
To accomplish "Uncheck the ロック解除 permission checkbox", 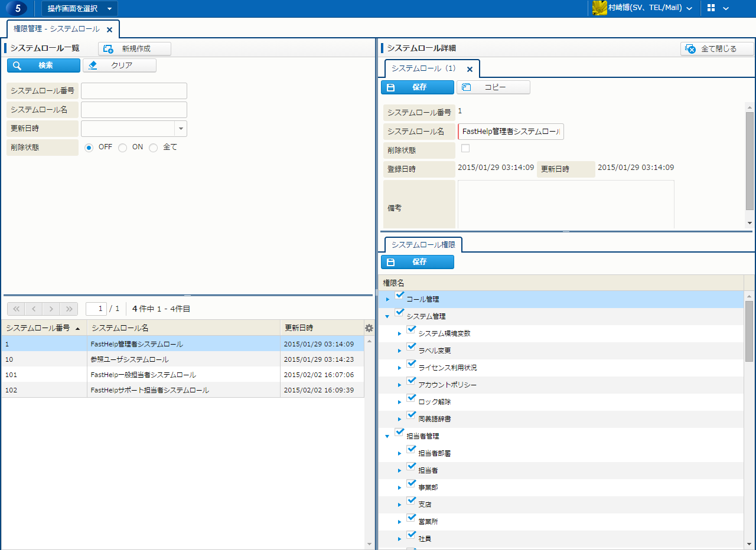I will pyautogui.click(x=412, y=398).
